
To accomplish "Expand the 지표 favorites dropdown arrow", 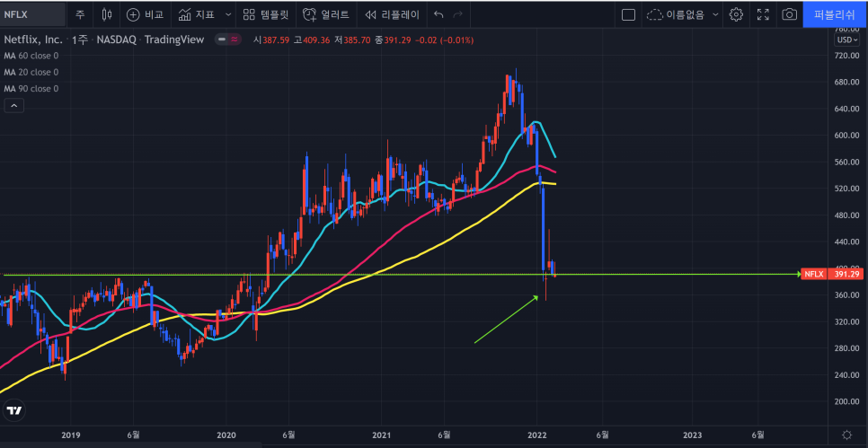I will tap(228, 14).
